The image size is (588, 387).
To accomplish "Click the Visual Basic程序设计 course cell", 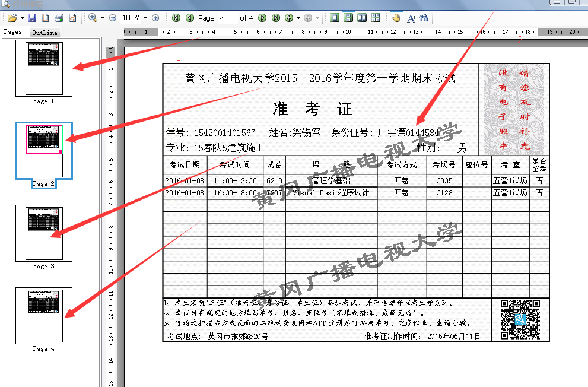I will (x=330, y=193).
